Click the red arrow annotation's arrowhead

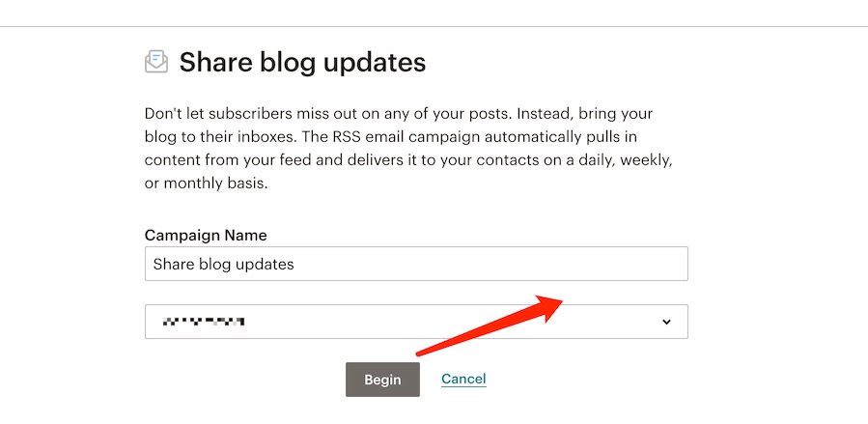point(549,306)
